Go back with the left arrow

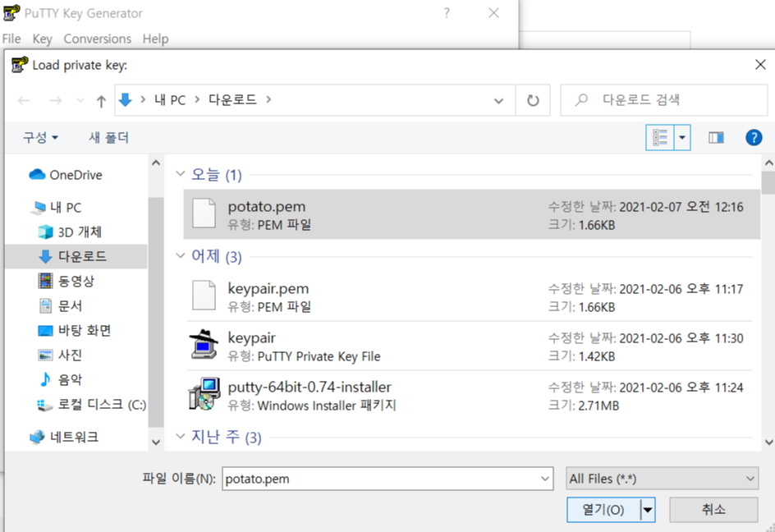point(24,100)
